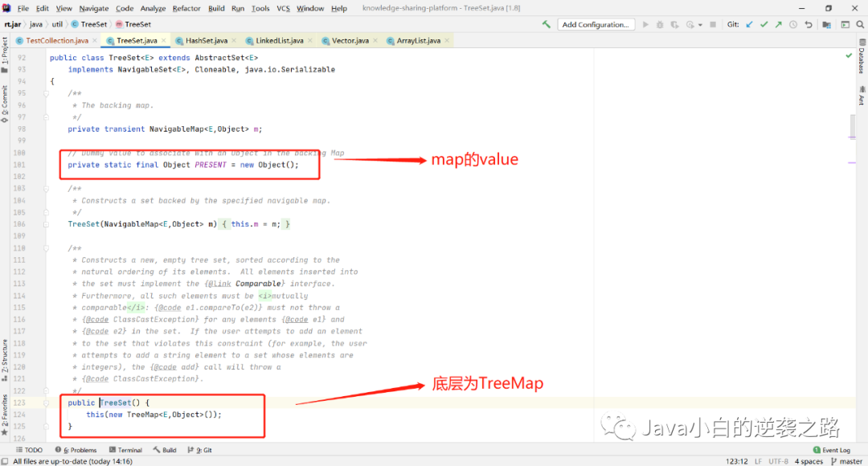Open Search Everywhere magnifier icon
868x466 pixels.
pyautogui.click(x=860, y=24)
